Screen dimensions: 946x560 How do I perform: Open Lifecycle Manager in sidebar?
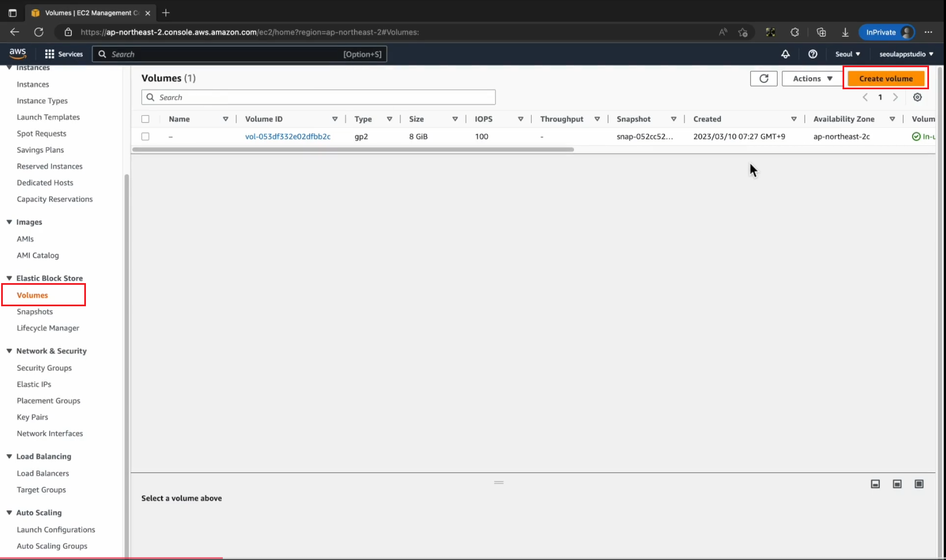click(48, 328)
